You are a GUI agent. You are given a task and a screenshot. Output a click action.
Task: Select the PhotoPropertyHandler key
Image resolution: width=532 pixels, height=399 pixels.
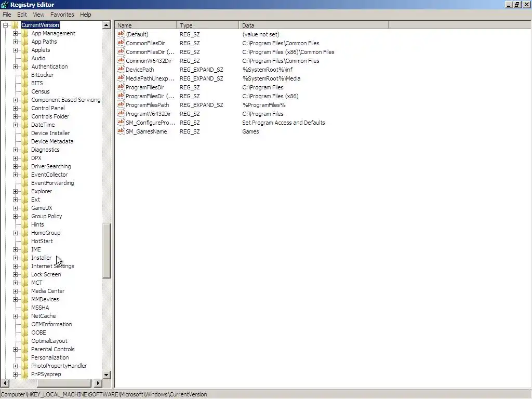(59, 366)
